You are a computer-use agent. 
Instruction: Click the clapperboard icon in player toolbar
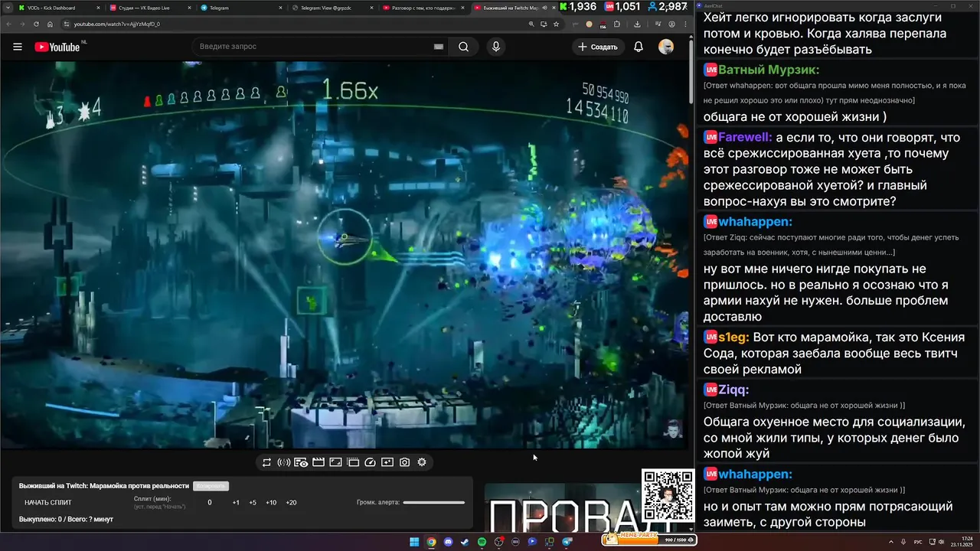point(318,462)
